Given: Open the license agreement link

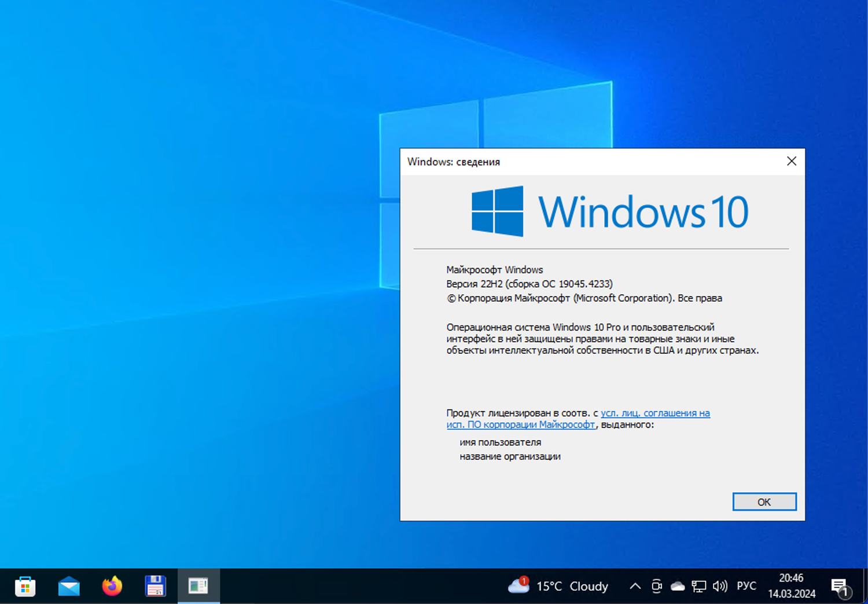Looking at the screenshot, I should click(654, 413).
